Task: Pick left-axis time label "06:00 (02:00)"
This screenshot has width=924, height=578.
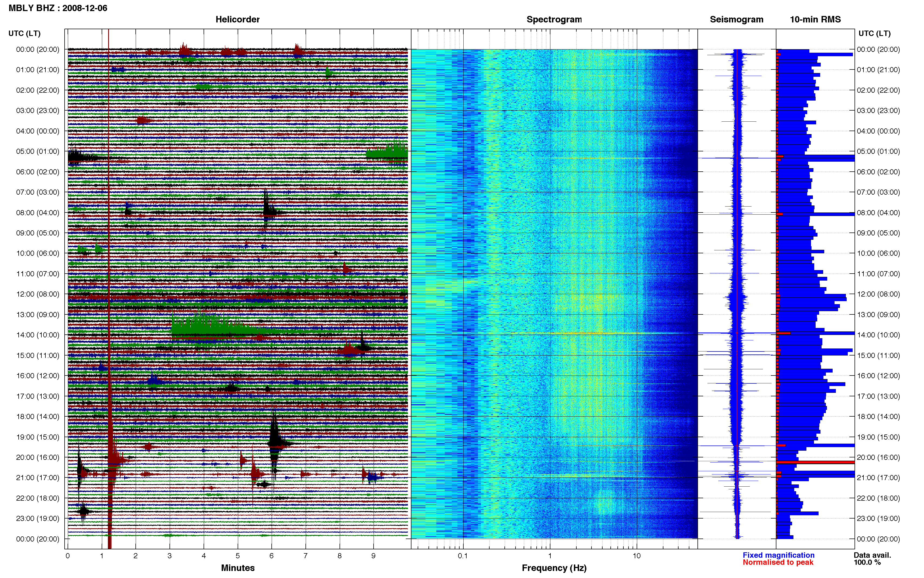Action: pos(38,172)
